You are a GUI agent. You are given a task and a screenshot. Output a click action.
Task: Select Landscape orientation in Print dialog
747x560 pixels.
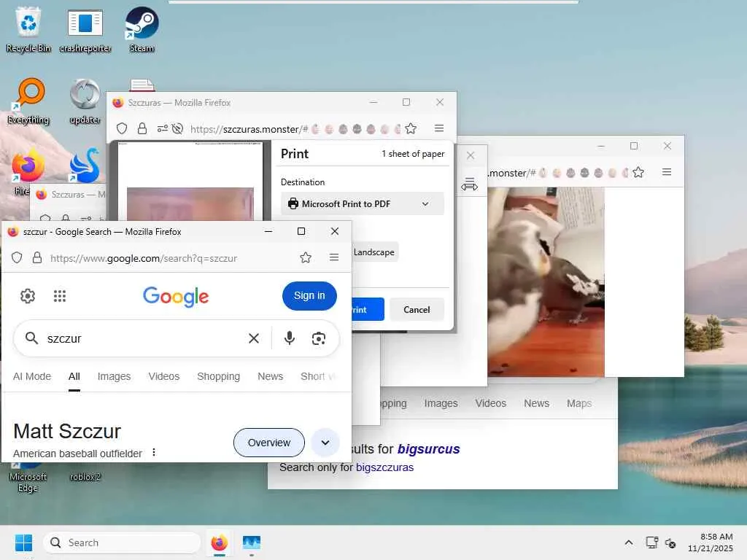(374, 252)
